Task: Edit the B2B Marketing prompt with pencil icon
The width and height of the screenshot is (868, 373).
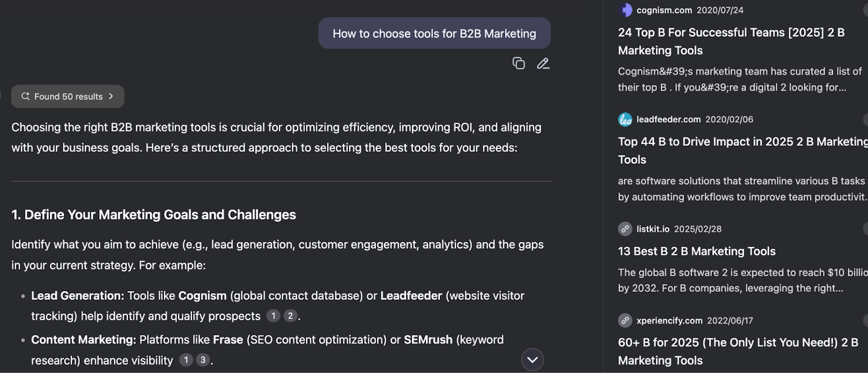Action: coord(543,63)
